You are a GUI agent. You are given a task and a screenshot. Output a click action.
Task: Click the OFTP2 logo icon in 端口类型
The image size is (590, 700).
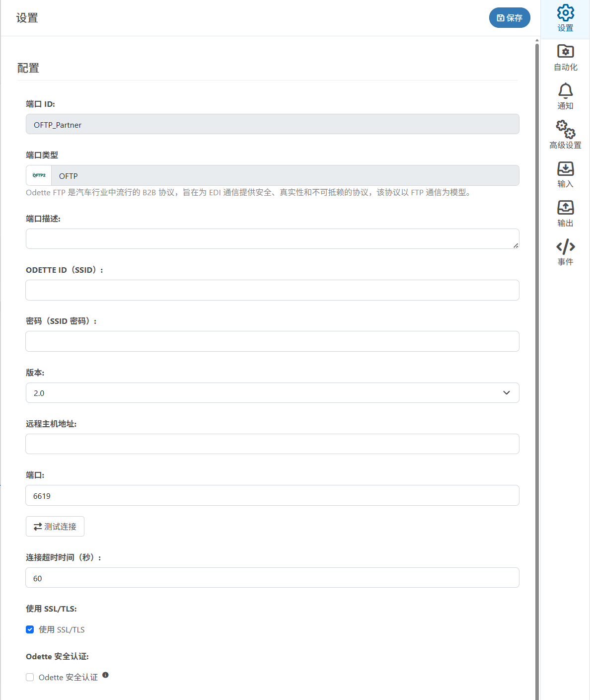pyautogui.click(x=39, y=175)
